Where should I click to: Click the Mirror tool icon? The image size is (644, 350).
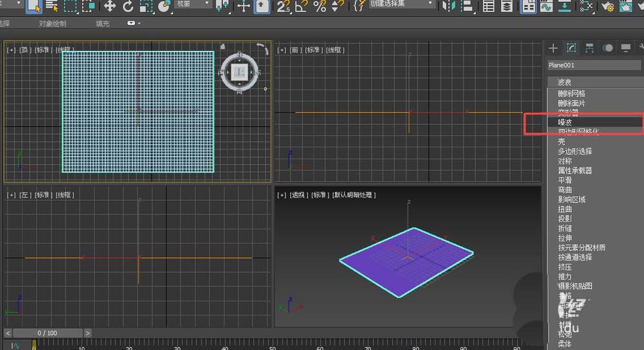click(448, 6)
